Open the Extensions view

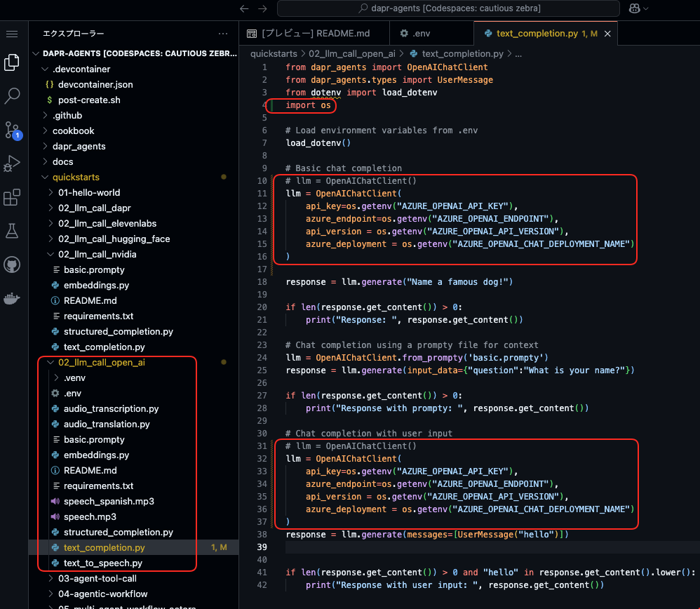[x=12, y=197]
